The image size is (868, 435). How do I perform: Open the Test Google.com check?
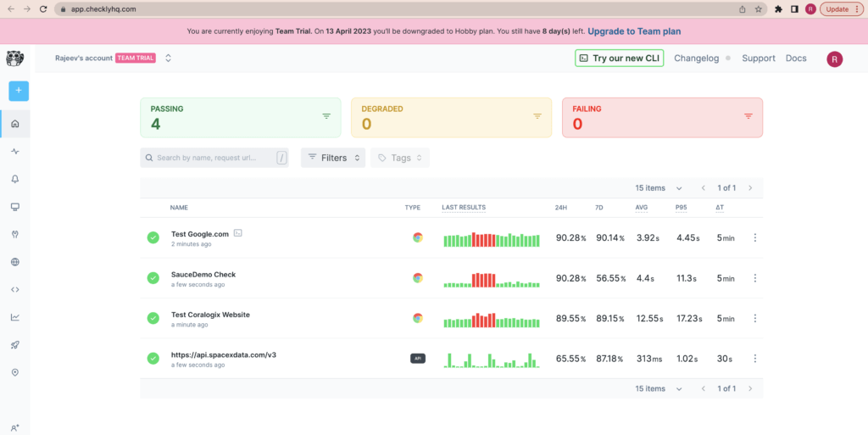point(200,234)
